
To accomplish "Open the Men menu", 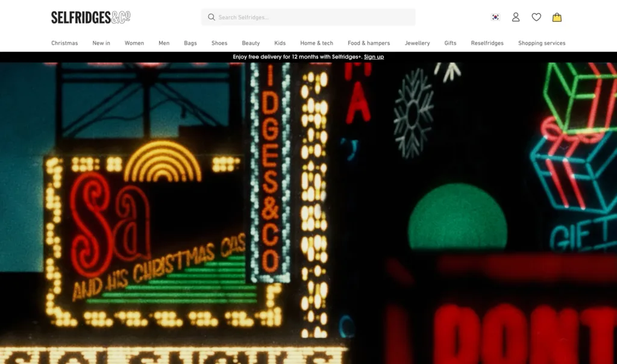I will pyautogui.click(x=164, y=43).
